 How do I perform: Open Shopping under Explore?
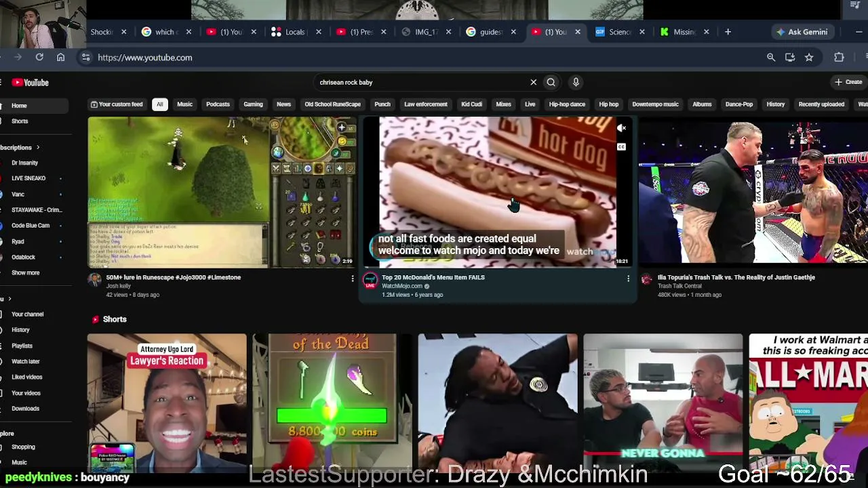(33, 447)
